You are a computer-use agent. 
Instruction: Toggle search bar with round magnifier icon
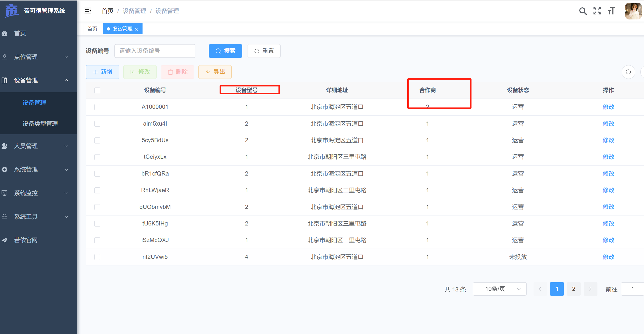coord(628,72)
